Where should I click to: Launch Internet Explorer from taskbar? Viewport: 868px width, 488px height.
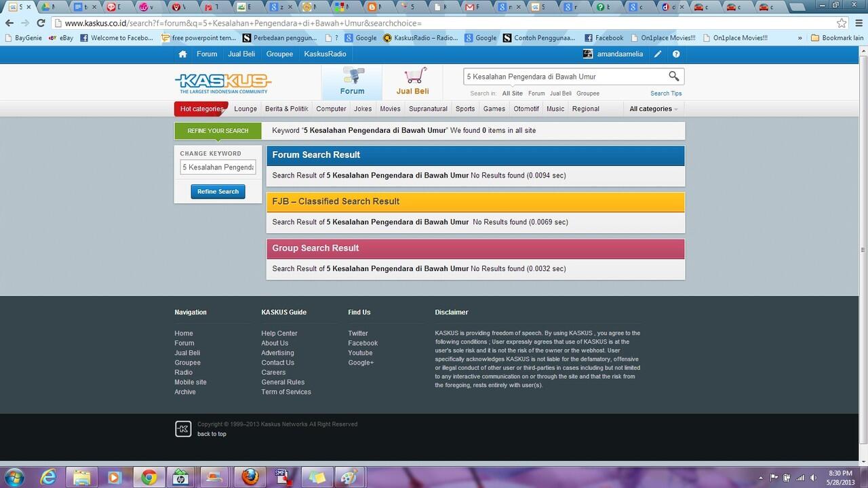[48, 477]
